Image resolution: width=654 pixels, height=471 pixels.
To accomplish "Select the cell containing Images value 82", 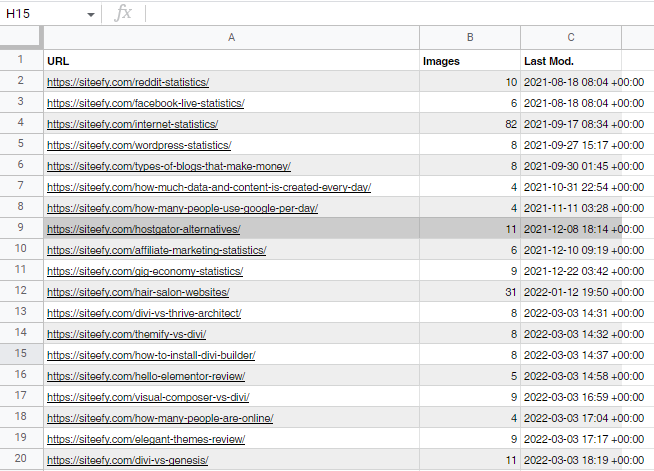I will click(470, 124).
